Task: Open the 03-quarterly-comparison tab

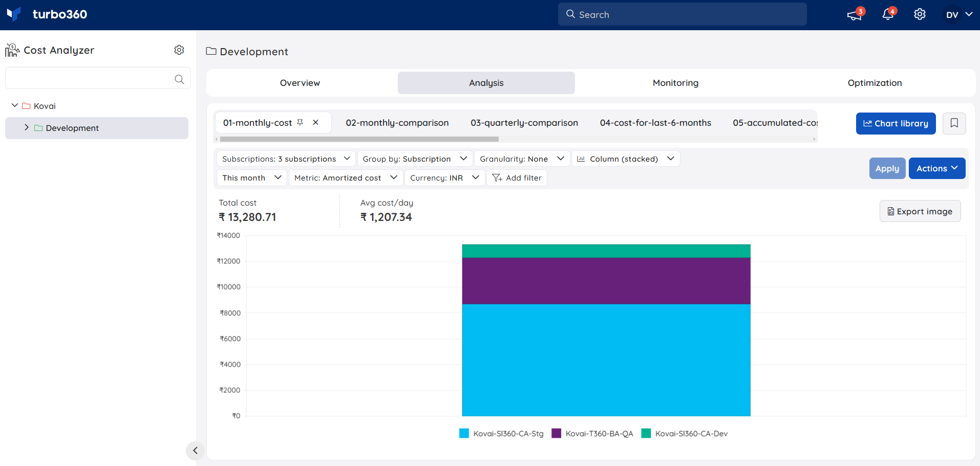Action: 524,123
